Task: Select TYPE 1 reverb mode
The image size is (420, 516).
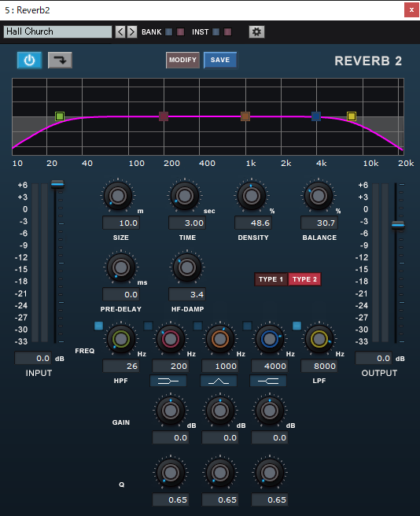Action: 271,279
